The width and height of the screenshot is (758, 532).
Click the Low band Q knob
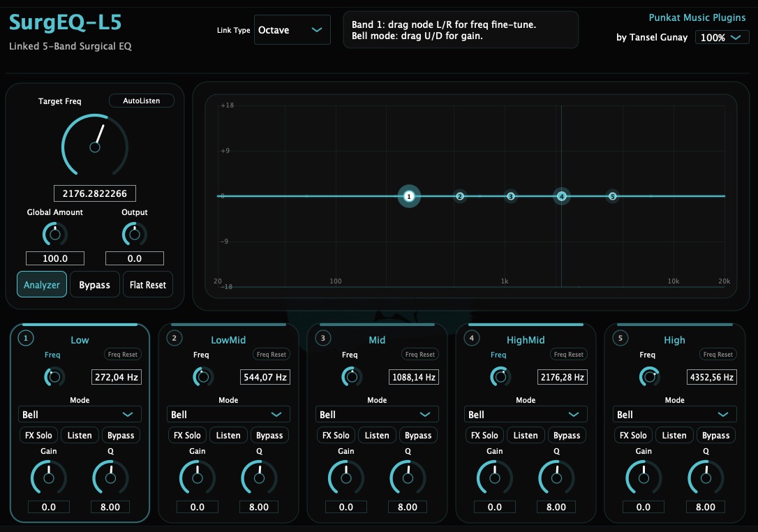(x=111, y=478)
